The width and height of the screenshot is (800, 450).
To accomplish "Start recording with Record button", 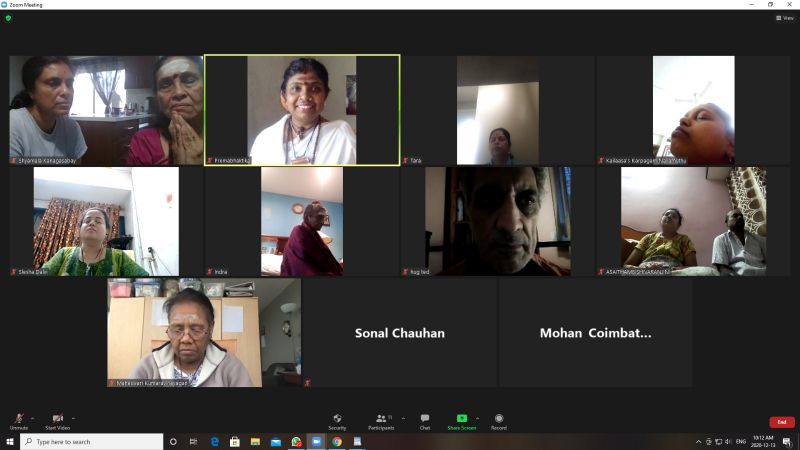I will coord(498,418).
